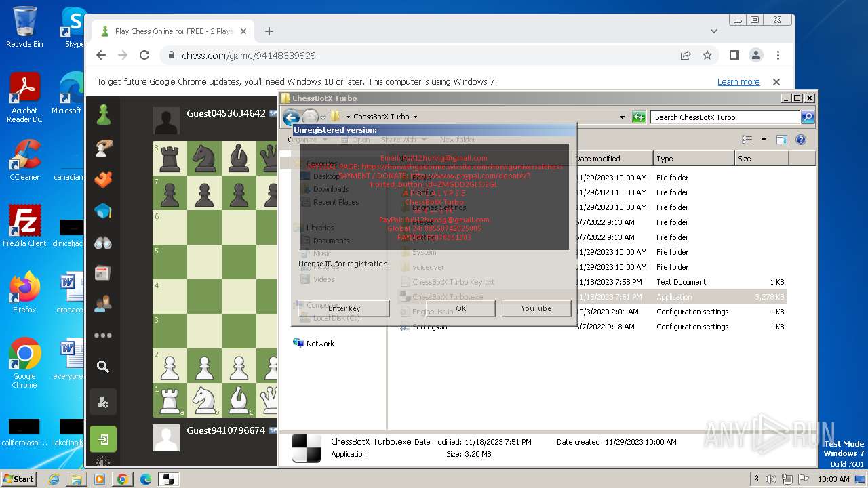The image size is (868, 488).
Task: Click OK in the Unregistered version dialog
Action: [x=461, y=308]
